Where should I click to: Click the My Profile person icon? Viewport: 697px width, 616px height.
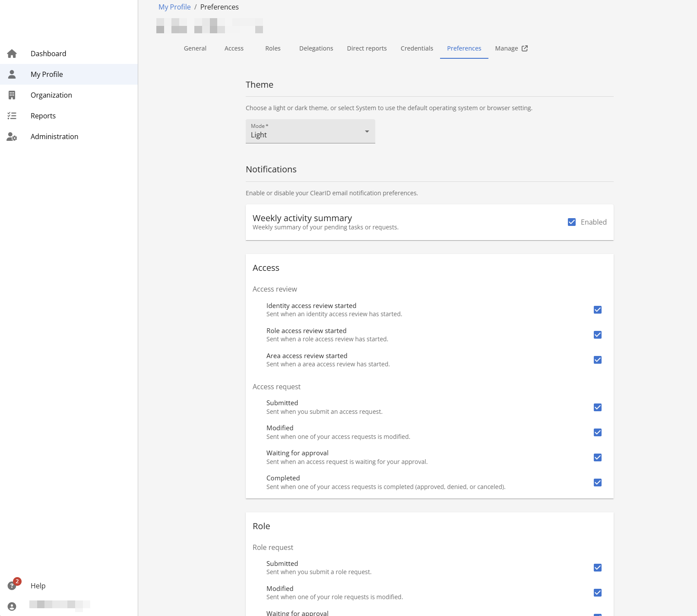tap(12, 74)
